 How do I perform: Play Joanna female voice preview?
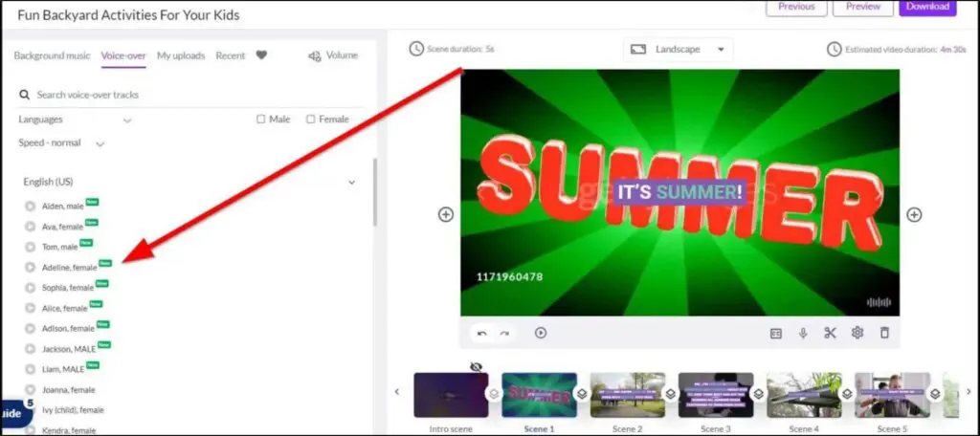30,389
